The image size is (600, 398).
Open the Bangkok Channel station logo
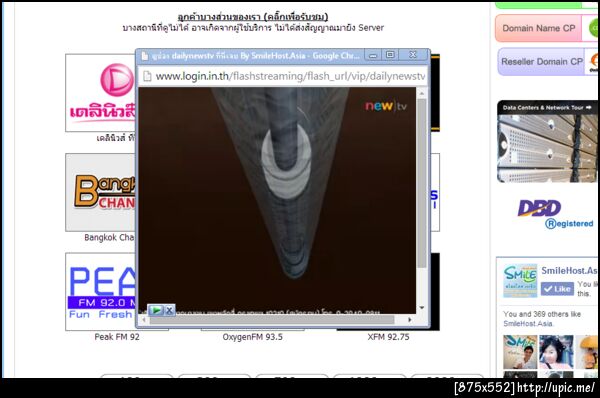pyautogui.click(x=100, y=192)
